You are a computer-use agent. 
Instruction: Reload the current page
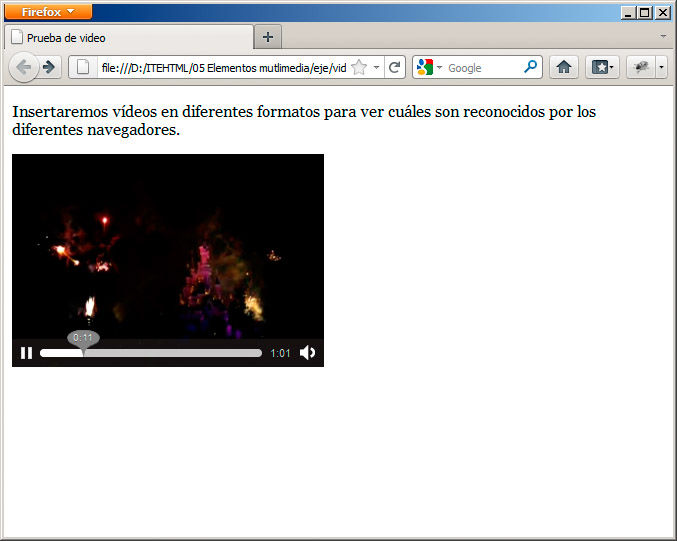396,68
